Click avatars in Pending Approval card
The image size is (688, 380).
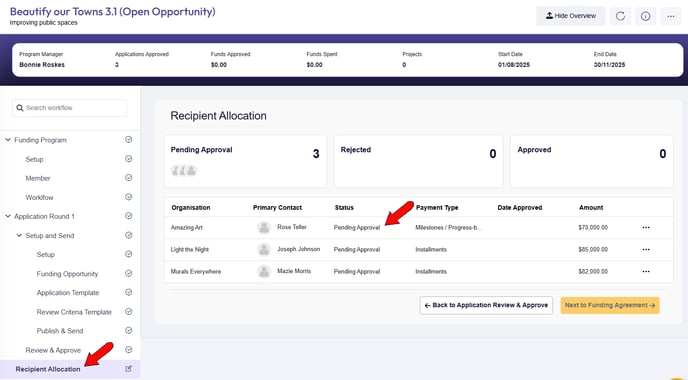[184, 170]
